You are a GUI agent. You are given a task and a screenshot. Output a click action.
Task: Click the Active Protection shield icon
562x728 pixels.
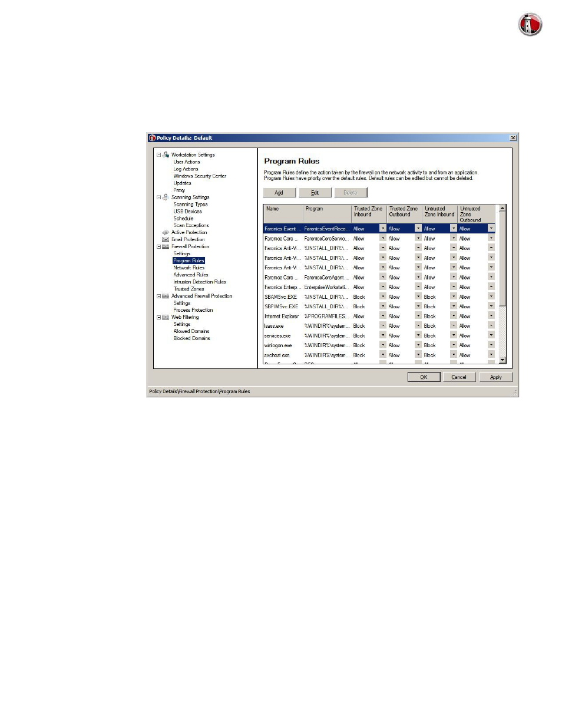(x=166, y=232)
